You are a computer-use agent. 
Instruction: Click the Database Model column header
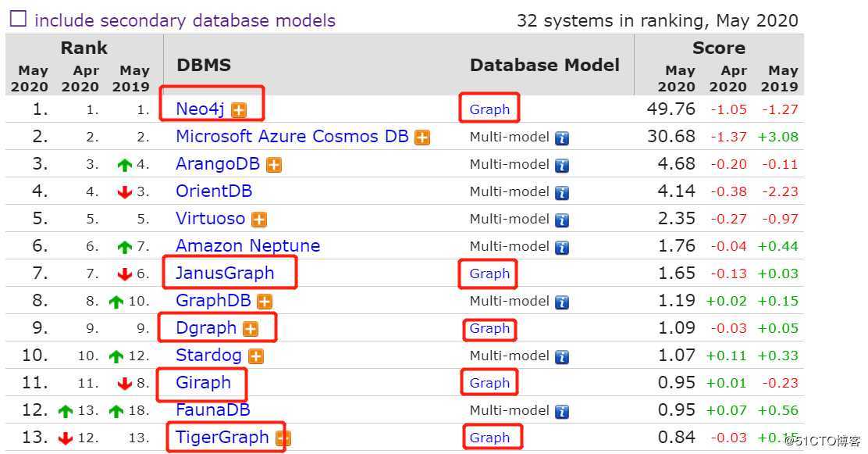[545, 65]
